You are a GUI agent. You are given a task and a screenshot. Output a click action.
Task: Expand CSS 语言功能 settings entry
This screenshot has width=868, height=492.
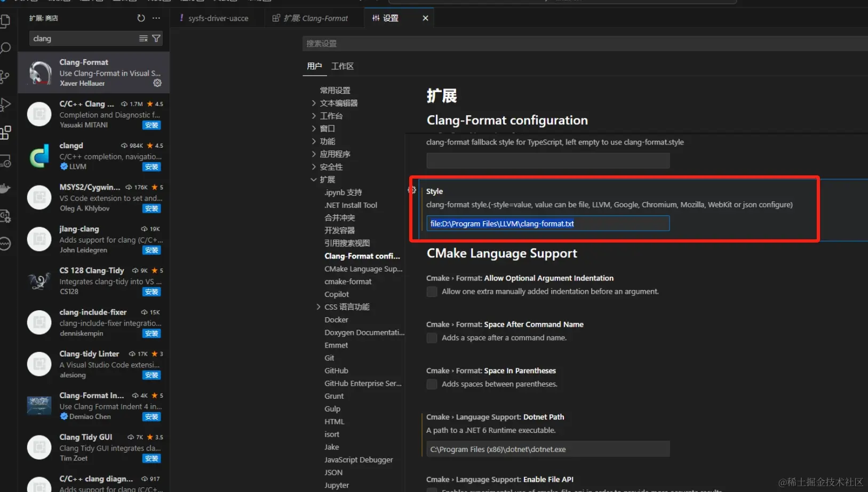coord(318,307)
